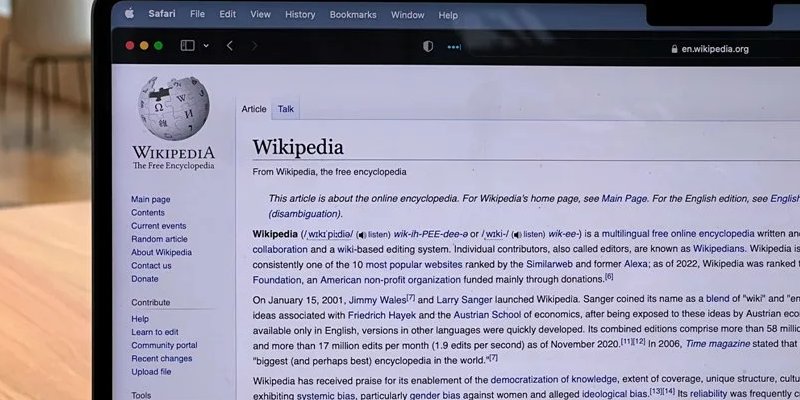
Task: Open the History menu
Action: (300, 14)
